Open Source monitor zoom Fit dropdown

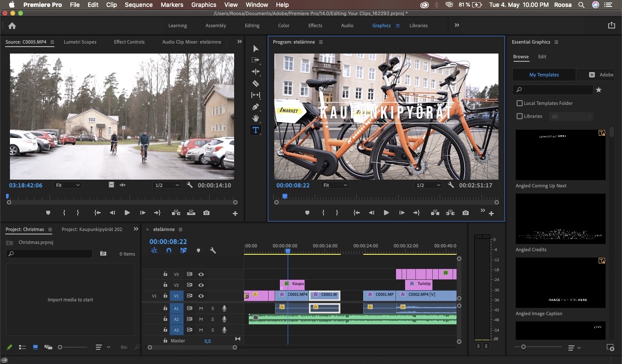click(x=68, y=185)
